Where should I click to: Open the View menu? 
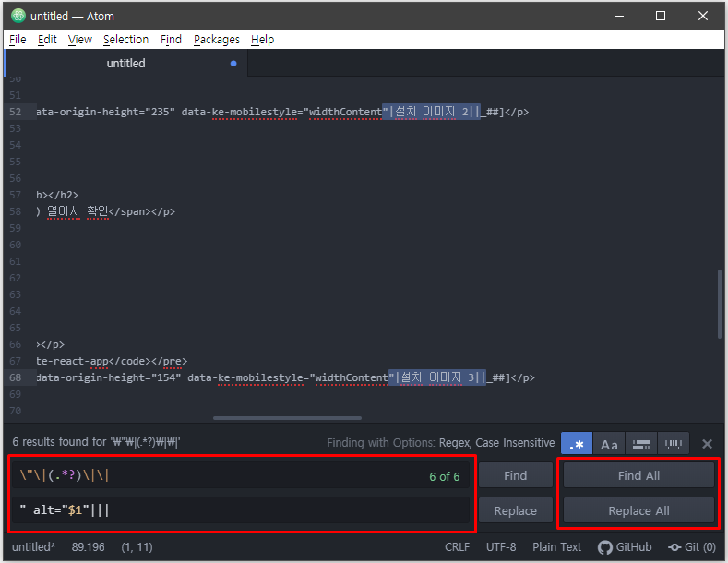80,40
